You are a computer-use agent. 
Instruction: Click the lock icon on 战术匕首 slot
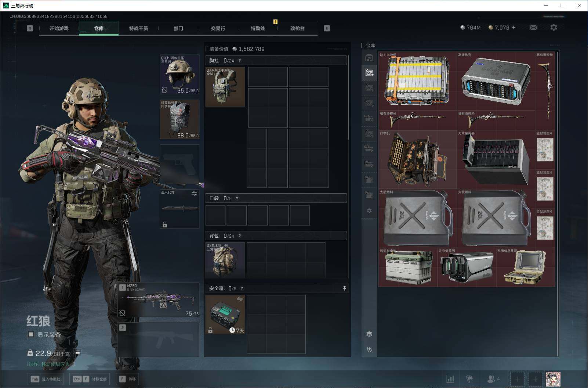pos(165,224)
